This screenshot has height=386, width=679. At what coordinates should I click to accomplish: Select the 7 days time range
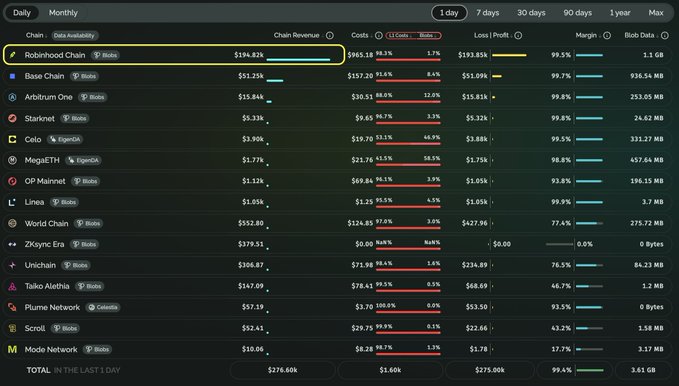(488, 13)
